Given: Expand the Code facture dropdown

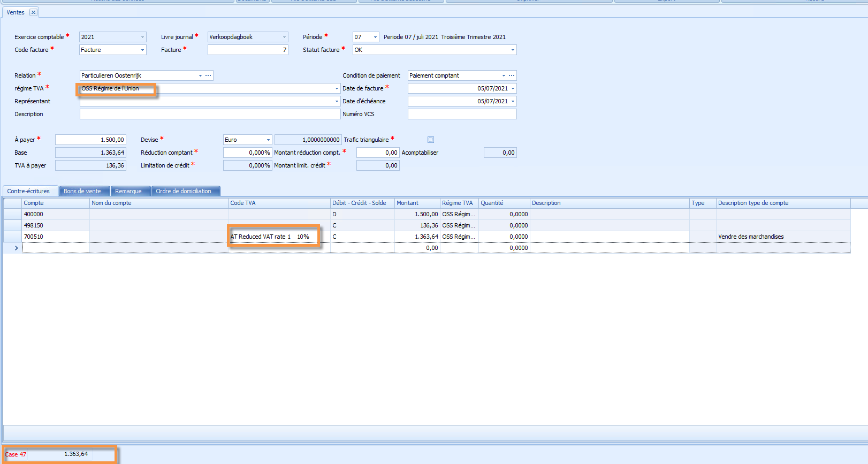Looking at the screenshot, I should pos(142,50).
